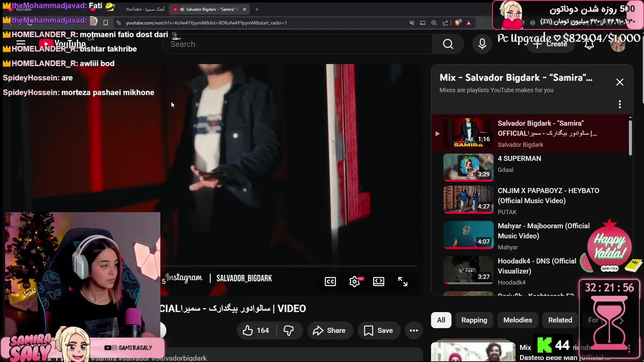Switch player to theater mode
644x362 pixels.
[379, 282]
